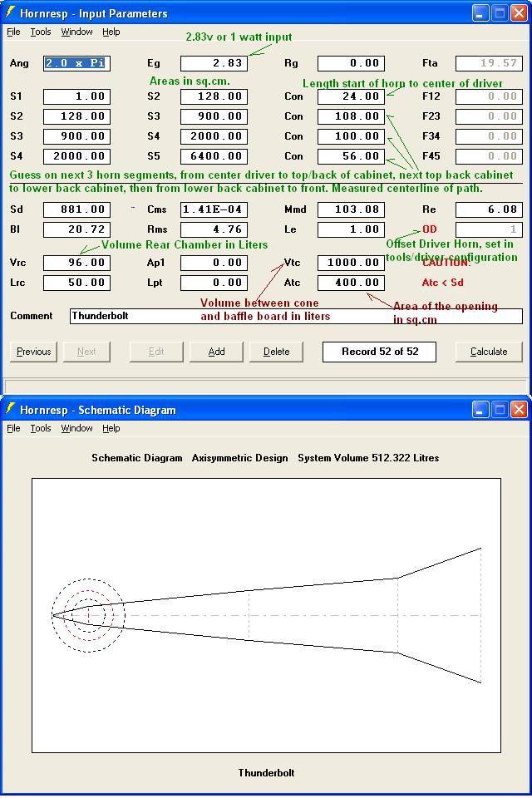Click the Hornresp icon in Schematic Diagram title bar
The width and height of the screenshot is (532, 798).
[10, 409]
